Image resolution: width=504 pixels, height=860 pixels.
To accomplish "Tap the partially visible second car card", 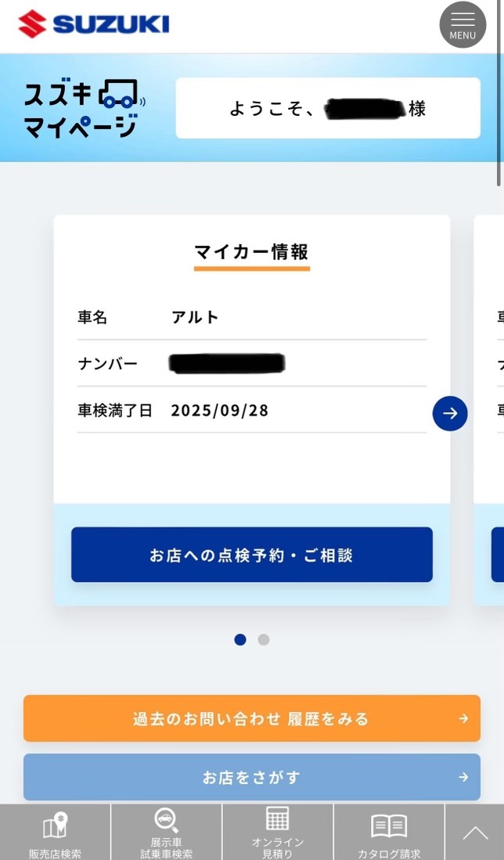I will (x=488, y=410).
